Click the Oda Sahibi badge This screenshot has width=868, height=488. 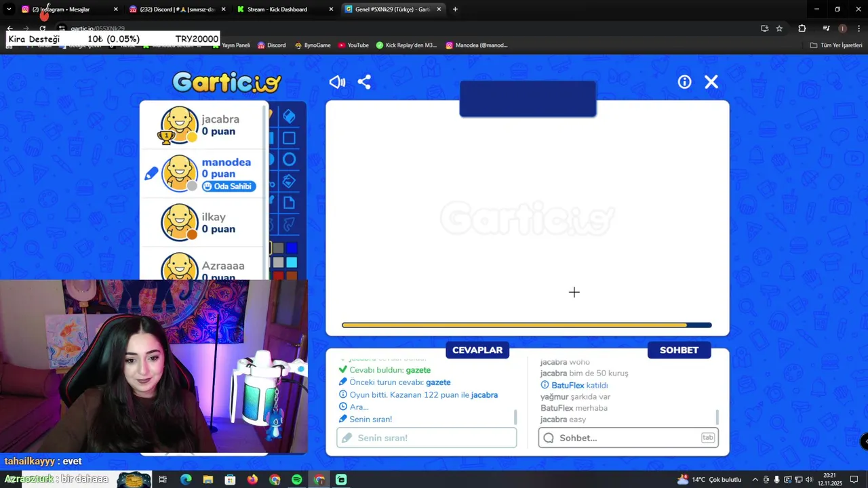click(229, 186)
